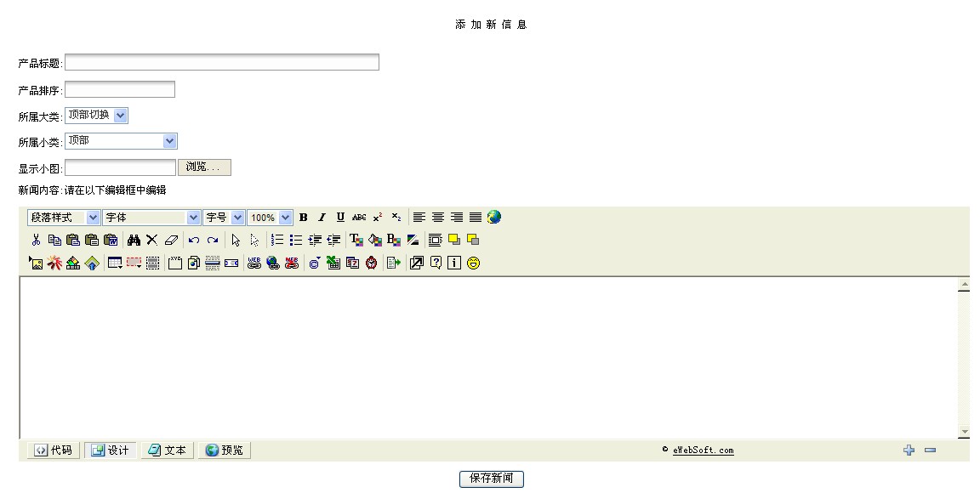Open the 所属大类 category dropdown
Image resolution: width=980 pixels, height=493 pixels.
[x=96, y=115]
